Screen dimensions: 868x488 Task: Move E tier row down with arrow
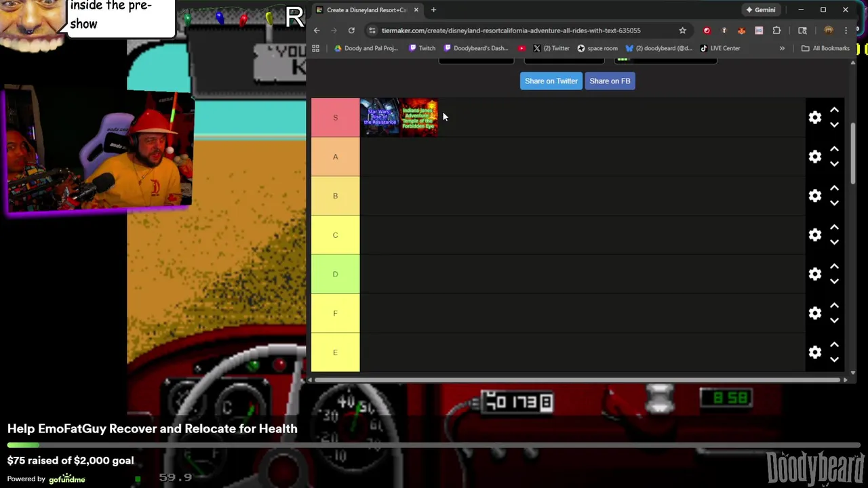[x=835, y=360]
